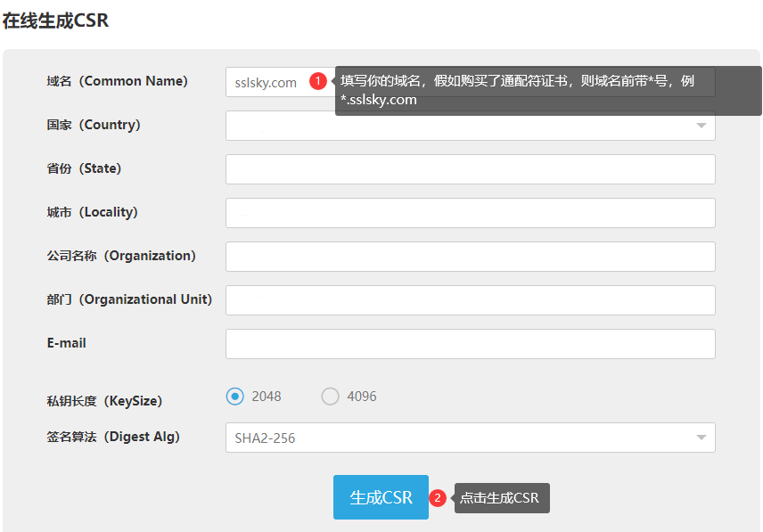Click the E-mail label text
763x532 pixels.
(x=67, y=343)
